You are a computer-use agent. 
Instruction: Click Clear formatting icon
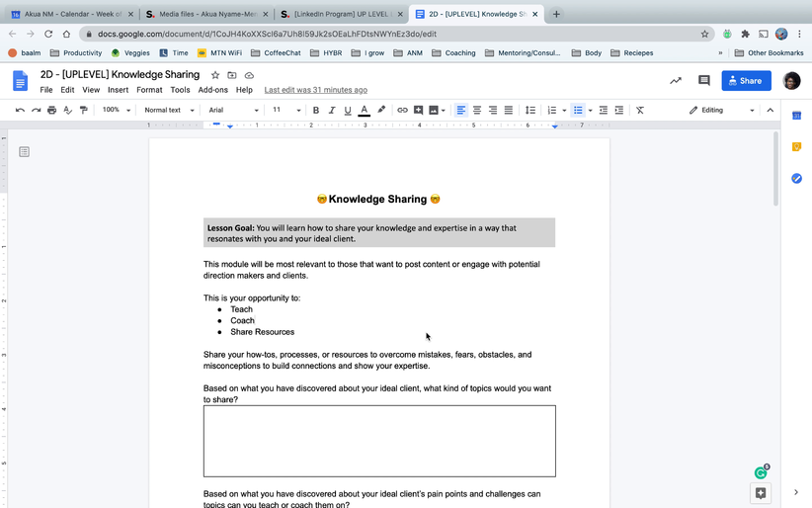coord(640,110)
